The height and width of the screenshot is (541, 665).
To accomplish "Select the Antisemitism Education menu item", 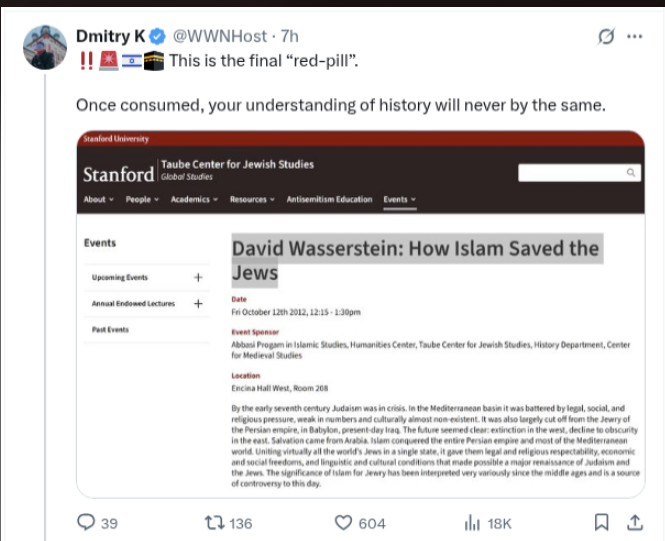I will click(x=329, y=200).
